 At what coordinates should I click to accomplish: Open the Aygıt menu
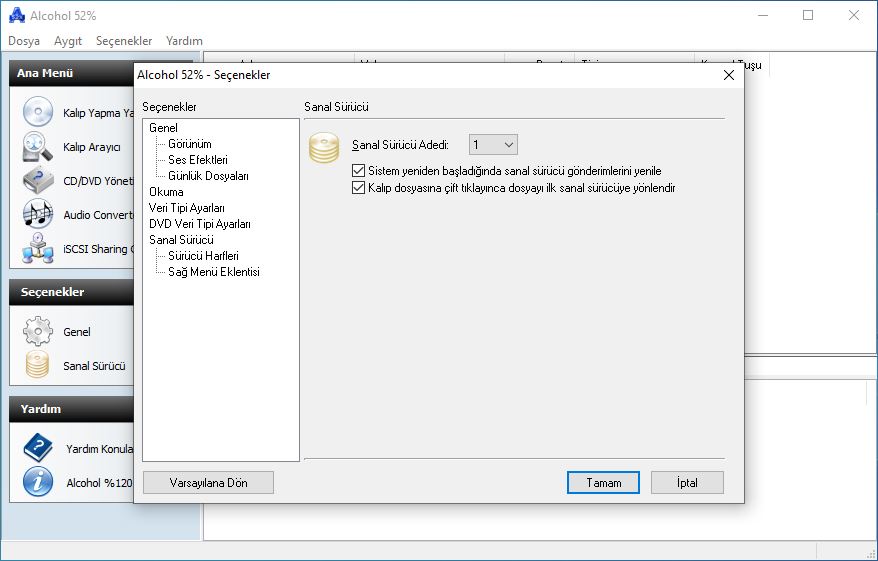68,41
